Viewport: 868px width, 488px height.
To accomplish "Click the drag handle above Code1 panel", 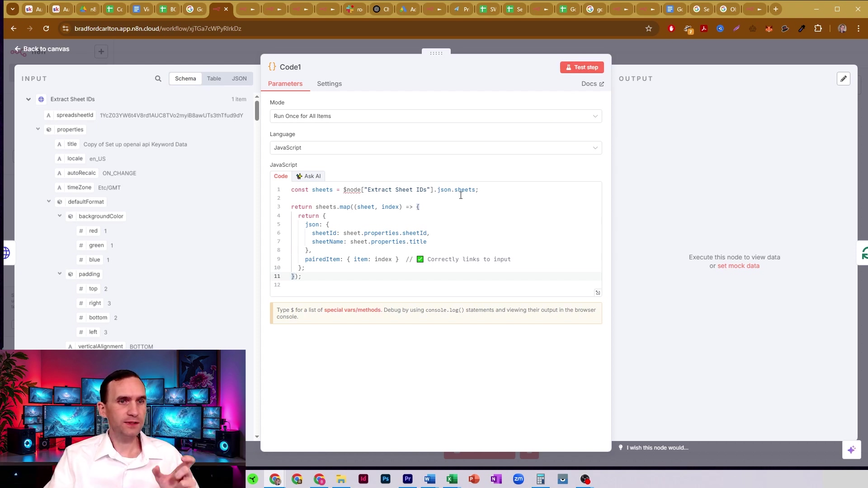I will (x=436, y=53).
